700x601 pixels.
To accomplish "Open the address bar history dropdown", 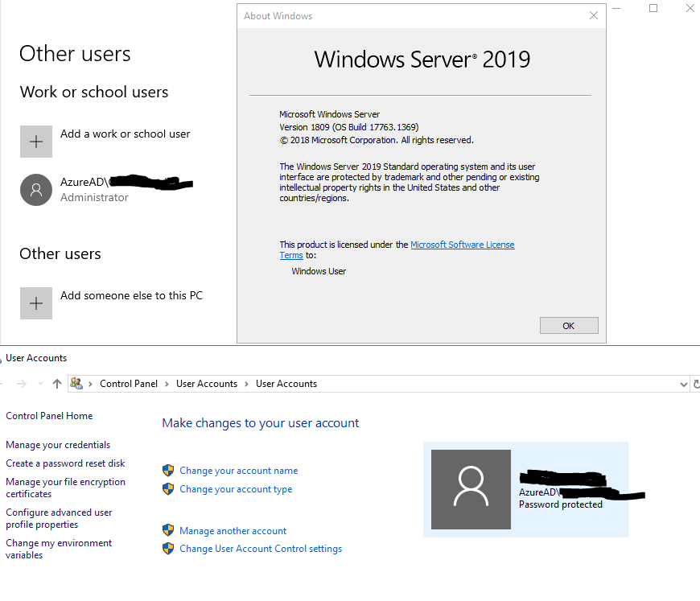I will click(x=683, y=384).
